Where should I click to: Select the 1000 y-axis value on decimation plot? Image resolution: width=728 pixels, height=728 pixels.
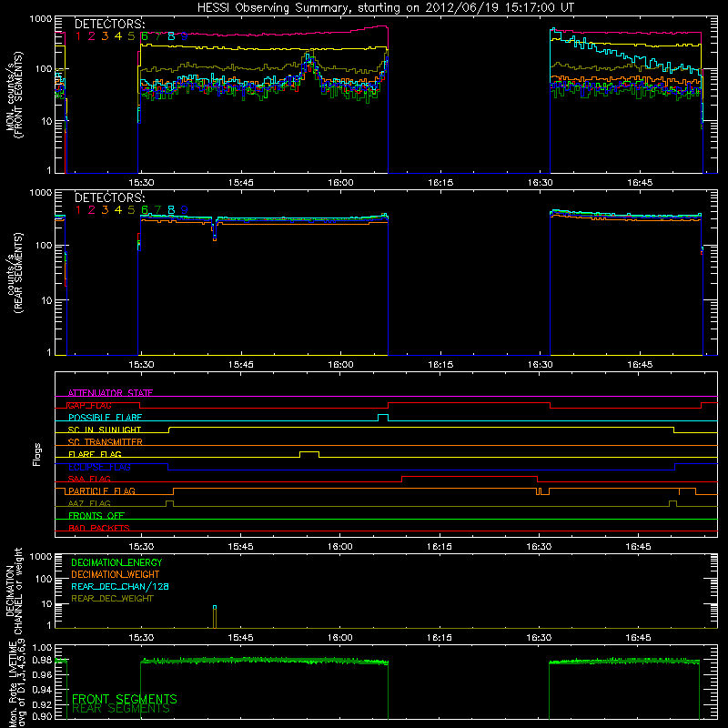pyautogui.click(x=40, y=557)
